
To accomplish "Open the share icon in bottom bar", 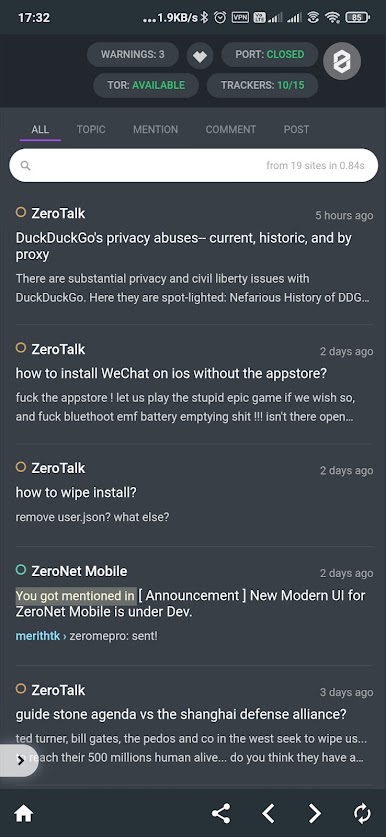I will click(221, 814).
